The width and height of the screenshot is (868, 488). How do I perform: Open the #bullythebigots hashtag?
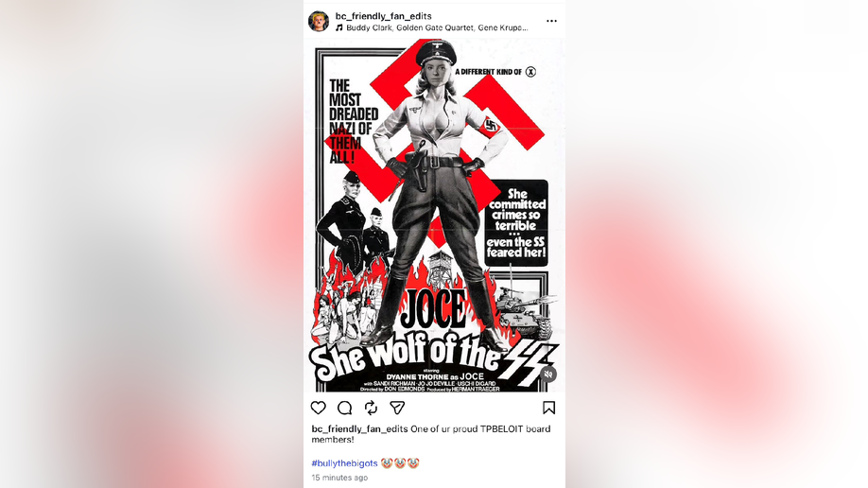coord(344,463)
